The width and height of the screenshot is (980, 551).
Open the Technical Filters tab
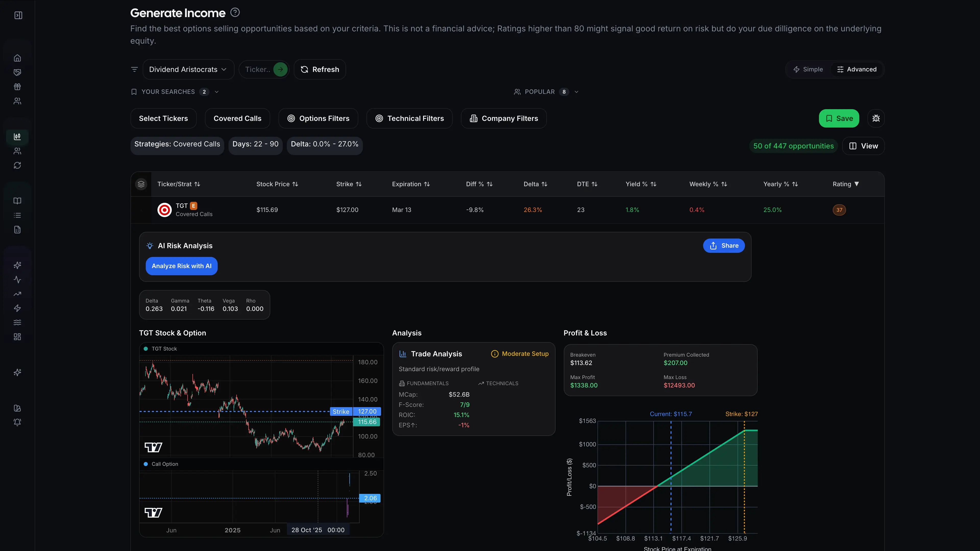click(409, 118)
